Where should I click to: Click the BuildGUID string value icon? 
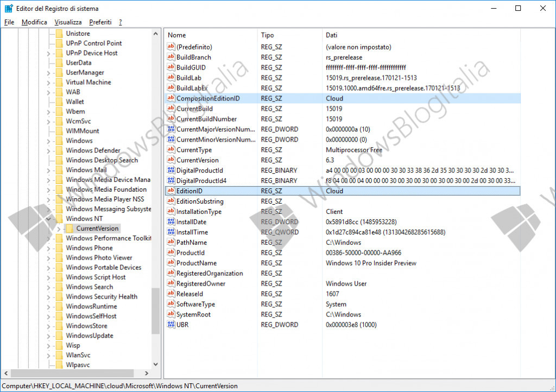coord(171,67)
